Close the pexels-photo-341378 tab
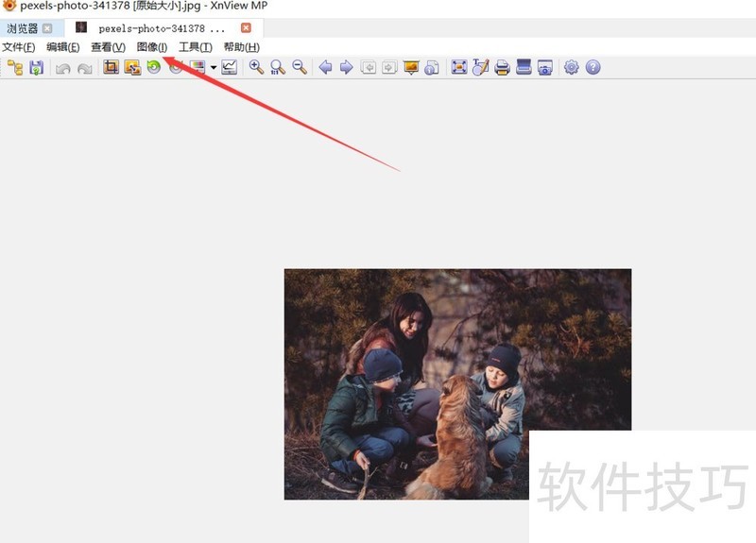756x543 pixels. [246, 28]
